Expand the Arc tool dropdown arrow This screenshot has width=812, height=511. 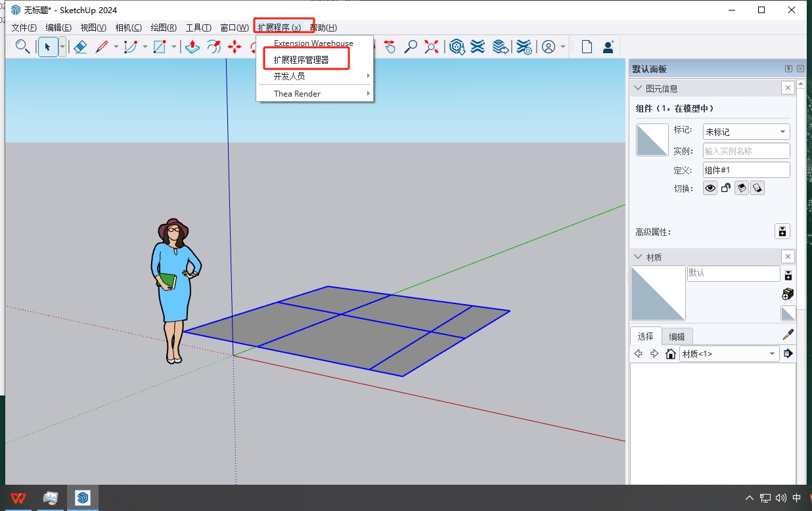coord(145,47)
